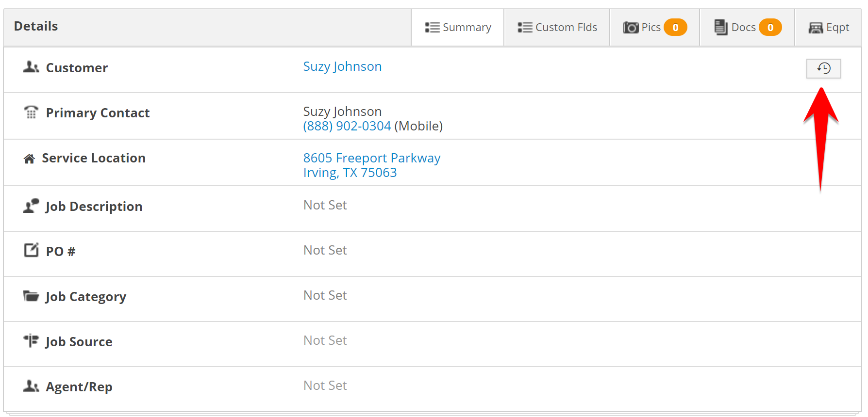
Task: Click the Job Category folder icon
Action: [x=31, y=296]
